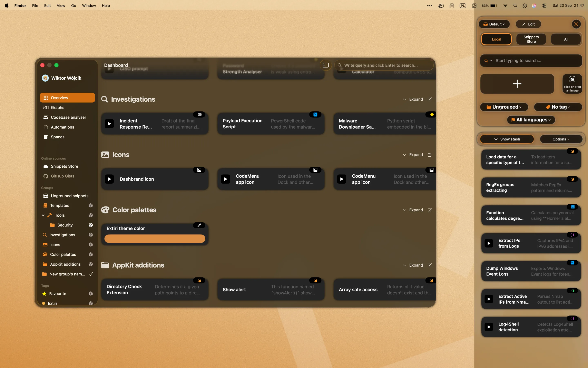Select Overview in the sidebar
Screen dimensions: 588x368
tap(67, 98)
